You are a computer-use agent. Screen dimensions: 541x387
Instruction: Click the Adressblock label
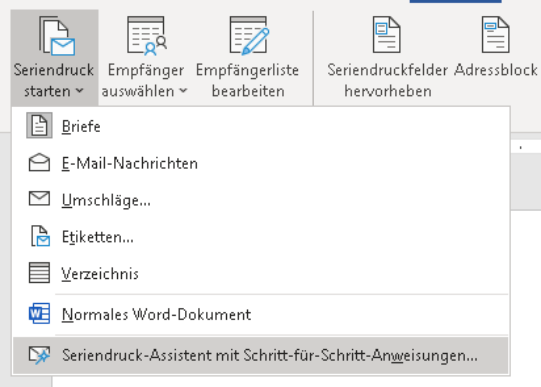(496, 70)
